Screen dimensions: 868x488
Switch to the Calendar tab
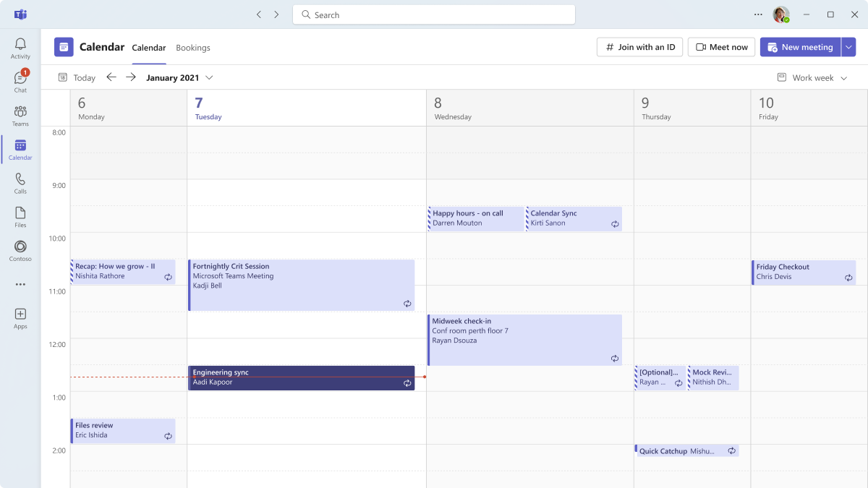coord(149,48)
